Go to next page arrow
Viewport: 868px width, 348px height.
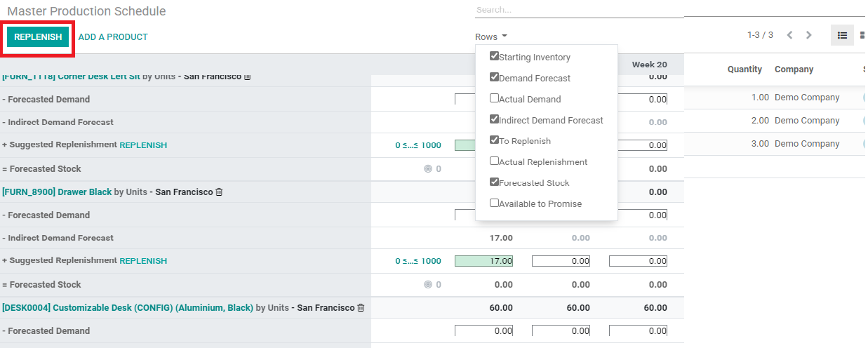tap(809, 35)
